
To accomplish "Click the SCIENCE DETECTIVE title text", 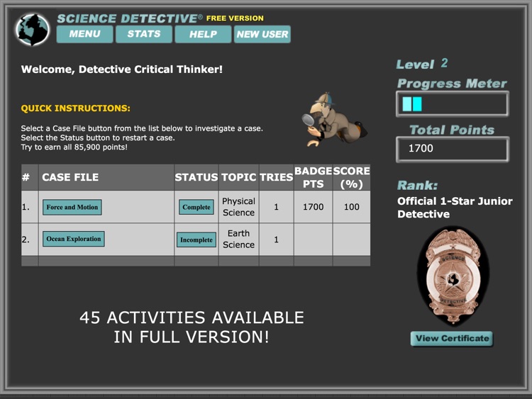I will [130, 18].
